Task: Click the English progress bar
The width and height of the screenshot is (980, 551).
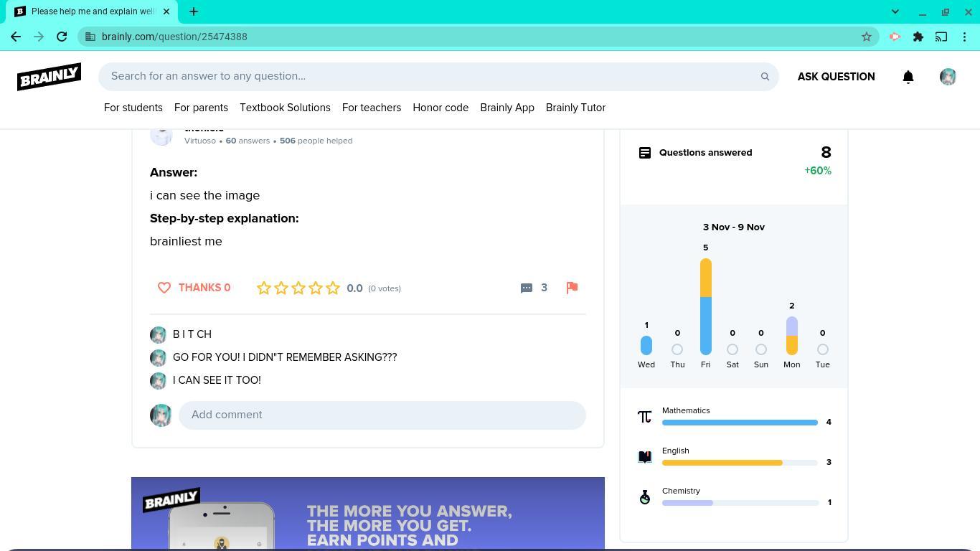Action: 740,463
